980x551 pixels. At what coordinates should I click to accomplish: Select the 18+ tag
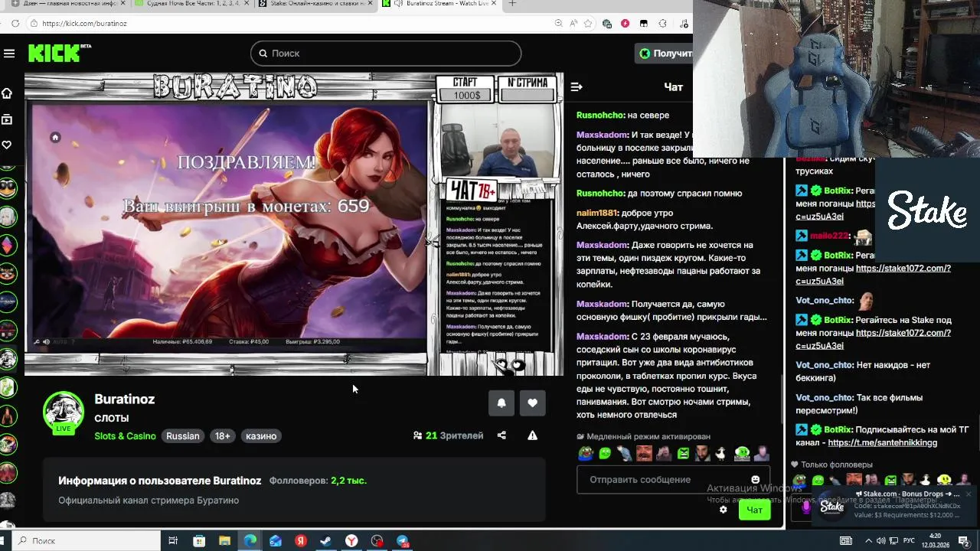[222, 436]
